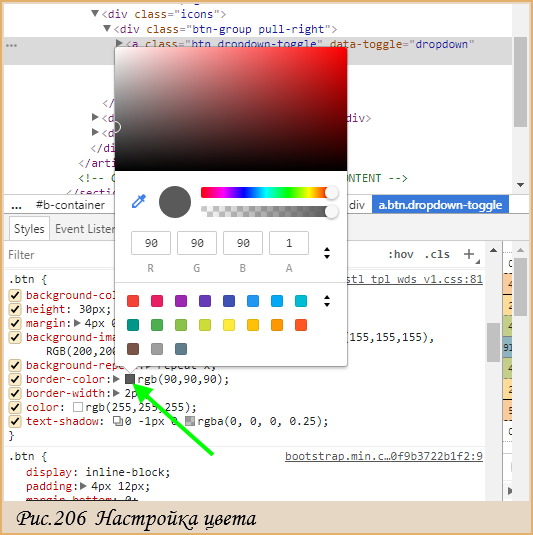Click the border-color dark gray swatch
The image size is (533, 535).
tap(130, 379)
